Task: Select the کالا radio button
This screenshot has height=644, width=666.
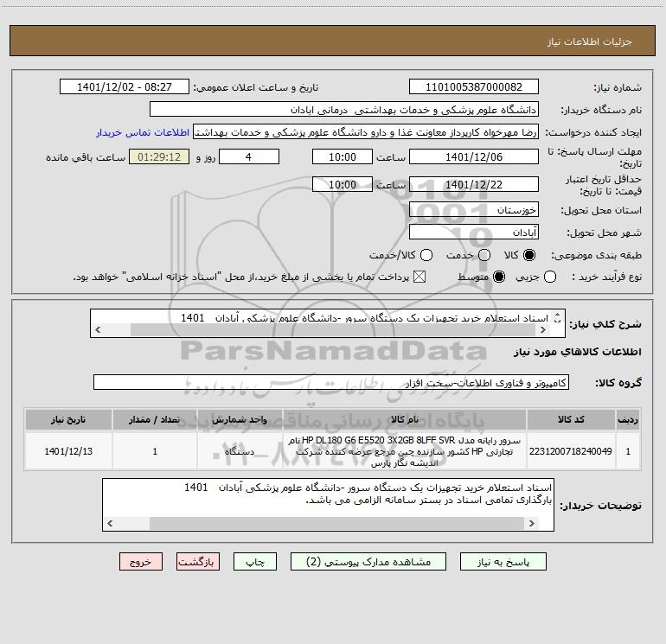Action: (529, 255)
